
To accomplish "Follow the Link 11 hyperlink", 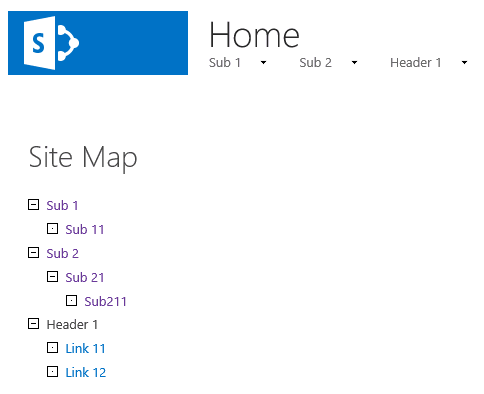I will tap(85, 349).
